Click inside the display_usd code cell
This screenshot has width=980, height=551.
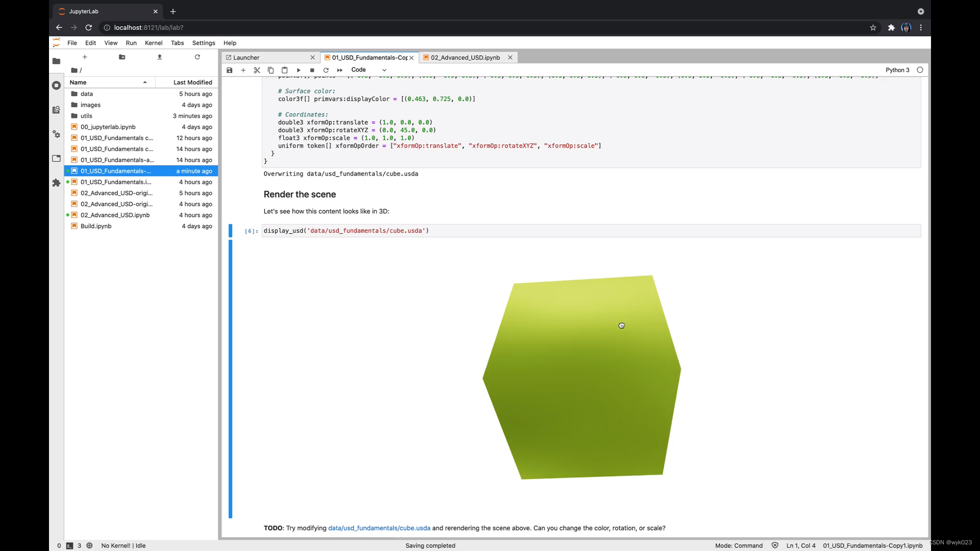[561, 231]
